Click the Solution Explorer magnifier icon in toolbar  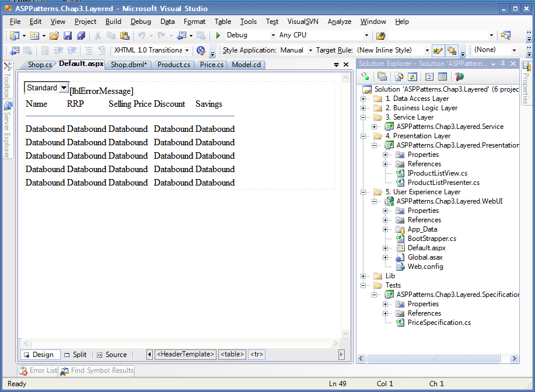coord(506,35)
